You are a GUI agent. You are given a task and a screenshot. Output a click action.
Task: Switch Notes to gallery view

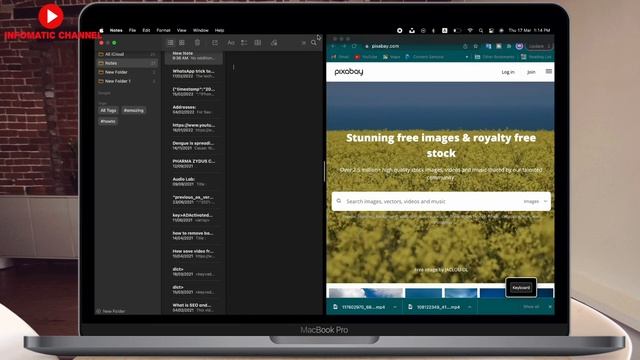coord(182,42)
